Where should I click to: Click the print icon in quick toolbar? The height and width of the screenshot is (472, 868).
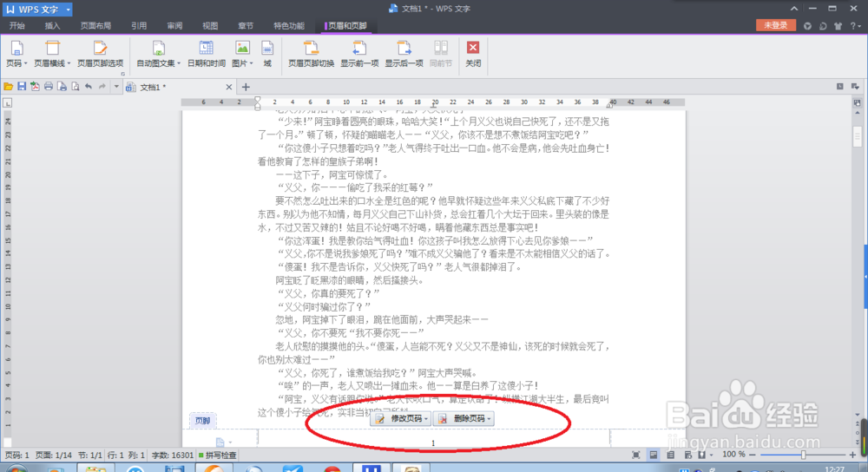48,87
